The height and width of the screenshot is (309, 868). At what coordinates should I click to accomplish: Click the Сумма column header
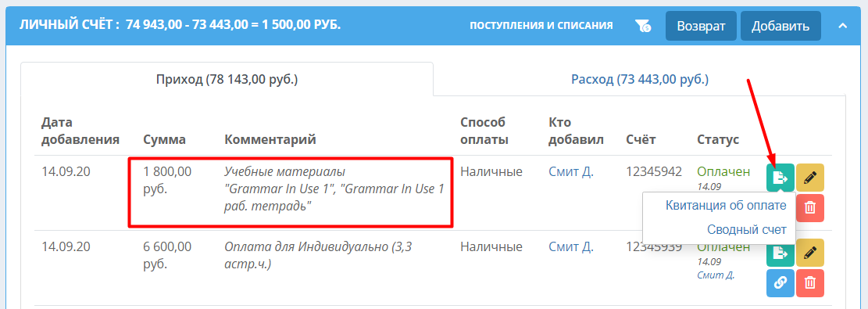[164, 139]
